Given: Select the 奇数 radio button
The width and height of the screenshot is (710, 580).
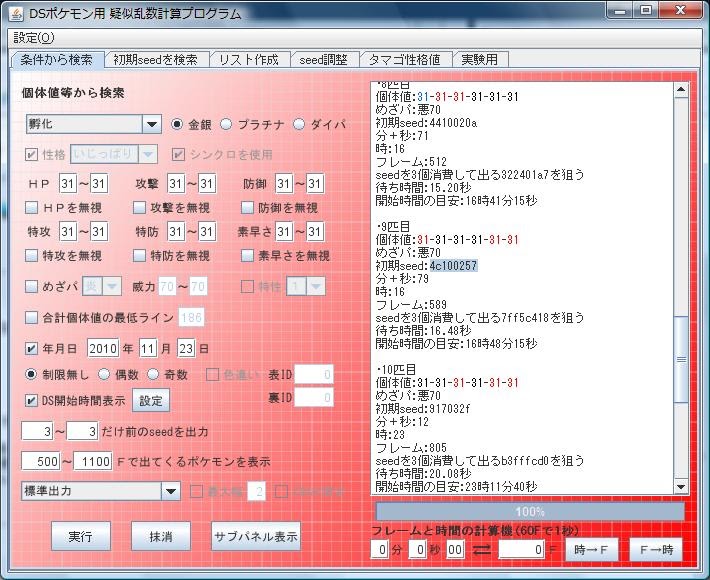Looking at the screenshot, I should click(x=153, y=374).
